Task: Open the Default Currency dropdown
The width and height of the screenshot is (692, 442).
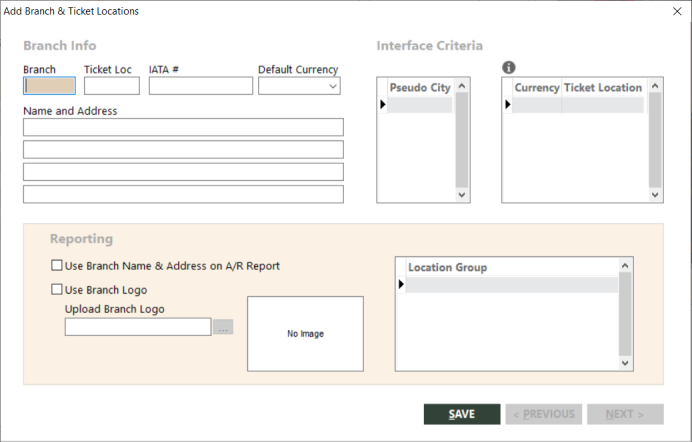Action: coord(333,86)
